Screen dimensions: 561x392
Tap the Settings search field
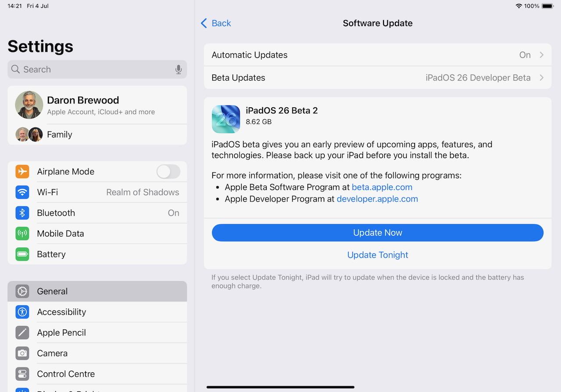[x=97, y=69]
